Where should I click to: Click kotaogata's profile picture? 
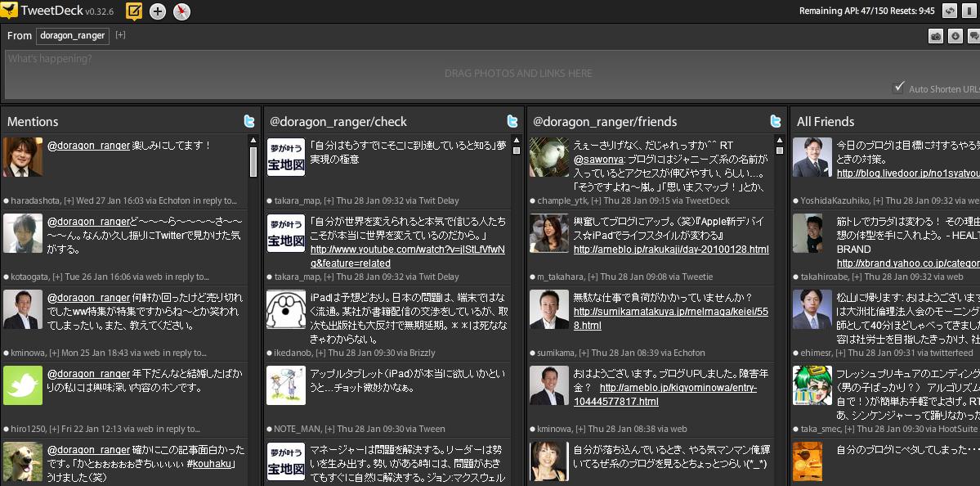23,232
